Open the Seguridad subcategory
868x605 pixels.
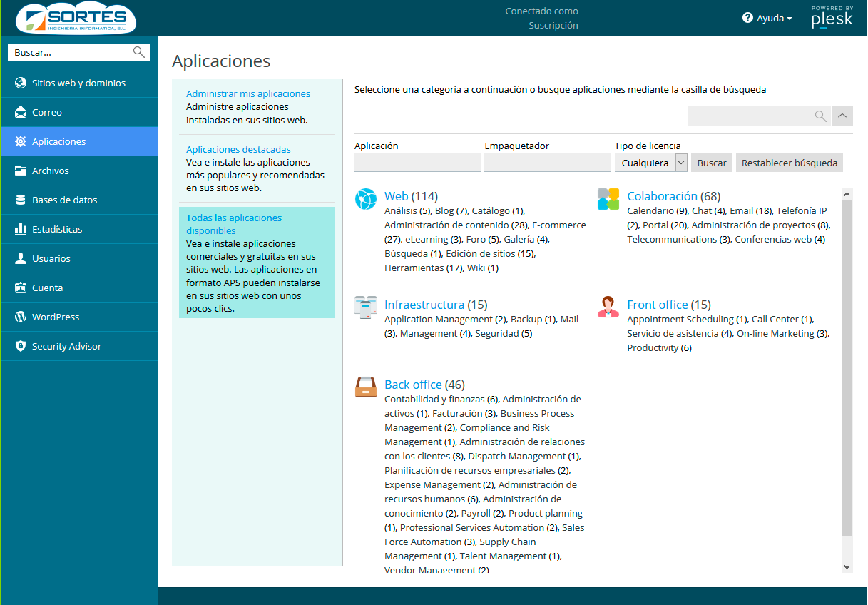tap(497, 333)
